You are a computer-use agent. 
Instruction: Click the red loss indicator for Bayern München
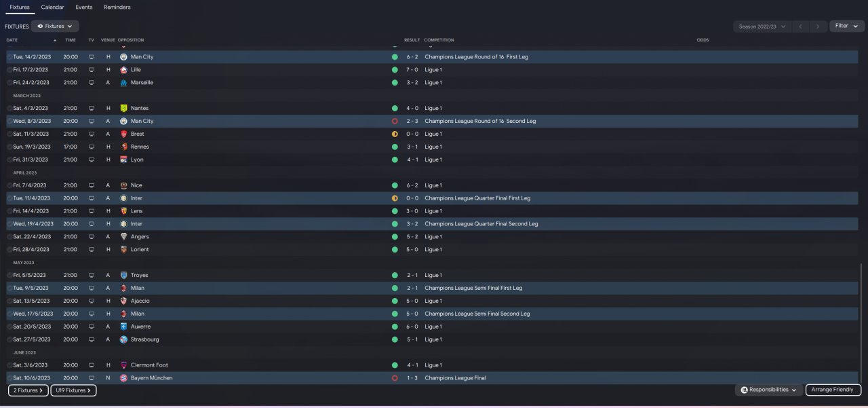click(x=395, y=378)
